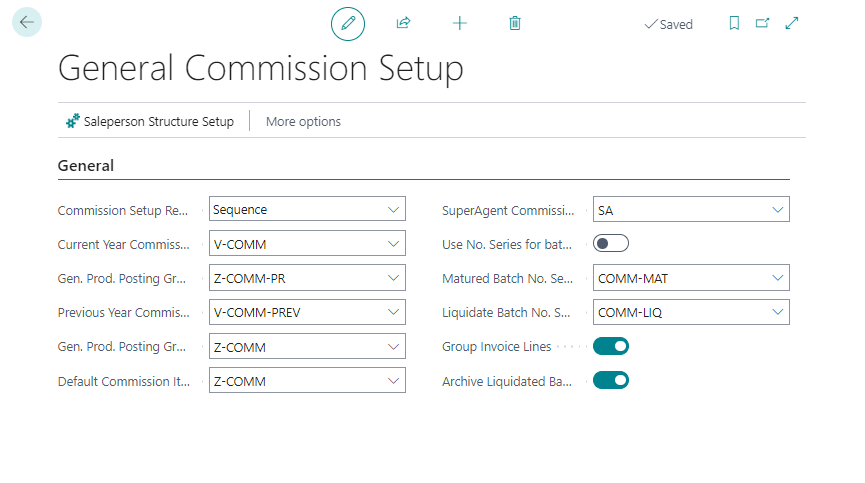865x483 pixels.
Task: Expand the Sequence dropdown
Action: click(392, 209)
